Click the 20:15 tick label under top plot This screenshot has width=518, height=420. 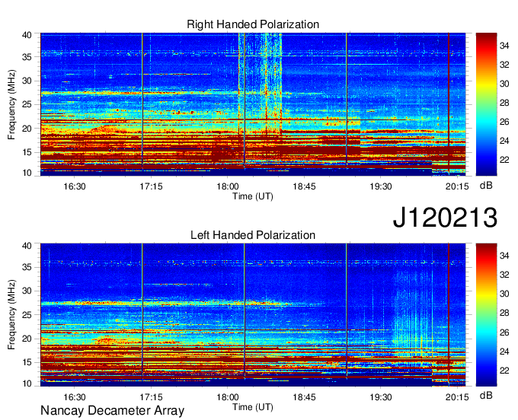pyautogui.click(x=457, y=186)
